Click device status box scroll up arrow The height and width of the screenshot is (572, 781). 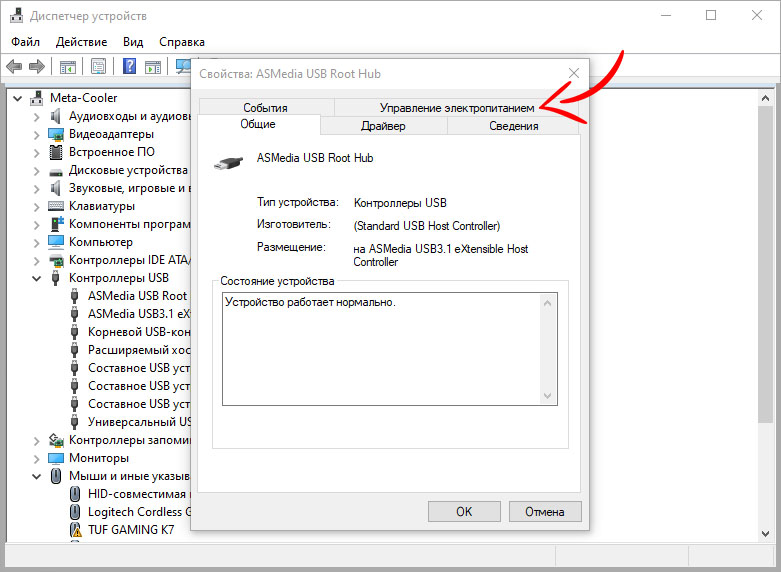coord(547,303)
